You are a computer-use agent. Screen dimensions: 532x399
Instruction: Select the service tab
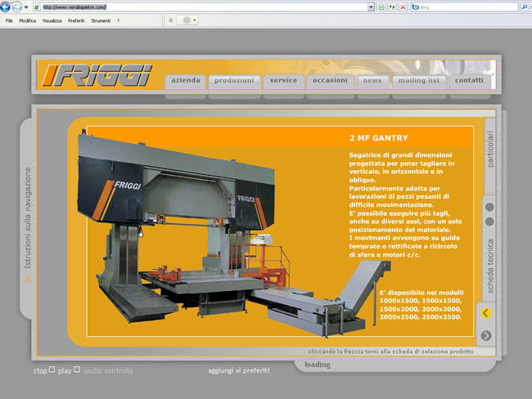click(284, 82)
